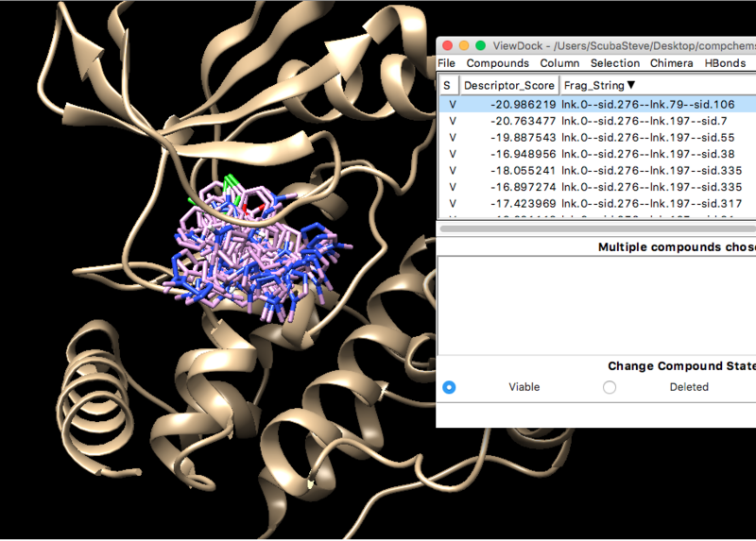Open the Compounds menu
Screen dimensions: 756x541
(x=497, y=63)
